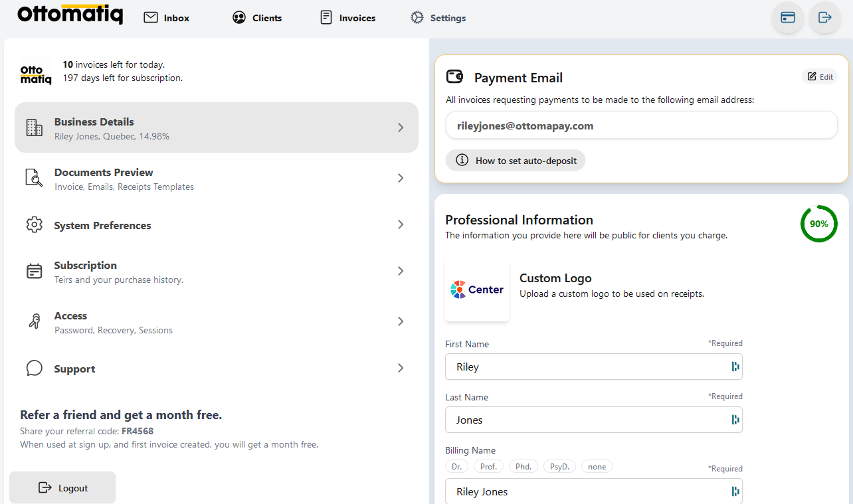Open the Inbox tab

click(x=167, y=18)
